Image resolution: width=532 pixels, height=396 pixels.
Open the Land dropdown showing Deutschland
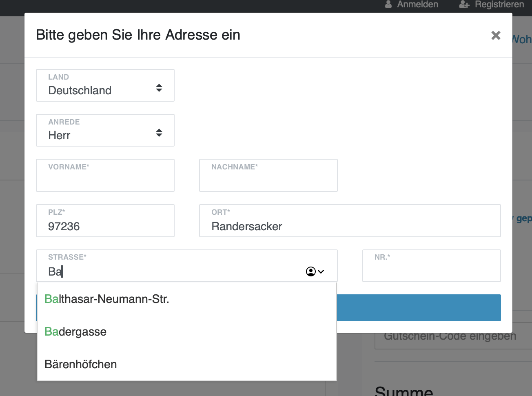pos(105,85)
